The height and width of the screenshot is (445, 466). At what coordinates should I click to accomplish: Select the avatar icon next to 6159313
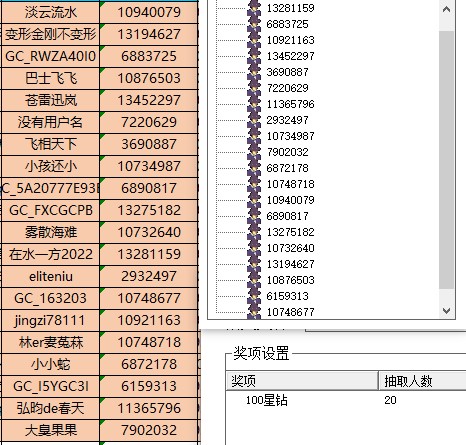pos(254,296)
